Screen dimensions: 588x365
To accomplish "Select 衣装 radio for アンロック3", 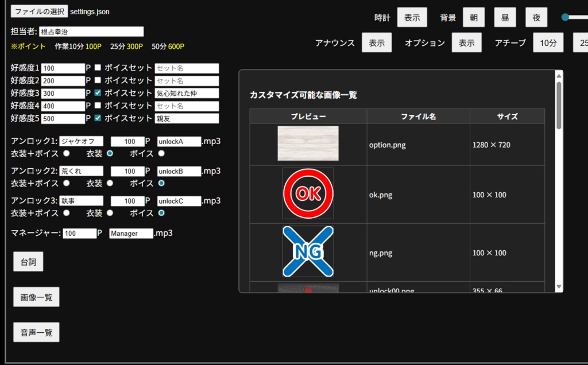I will click(110, 213).
